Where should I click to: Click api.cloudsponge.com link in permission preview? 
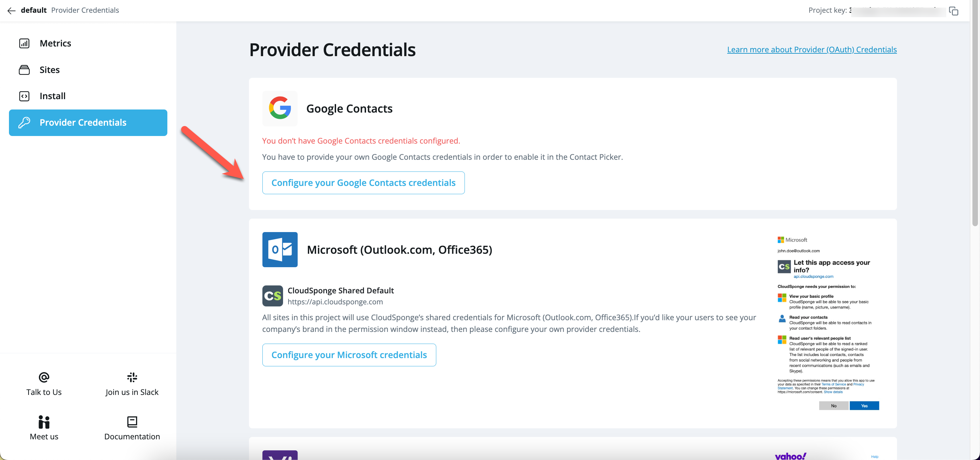[813, 276]
